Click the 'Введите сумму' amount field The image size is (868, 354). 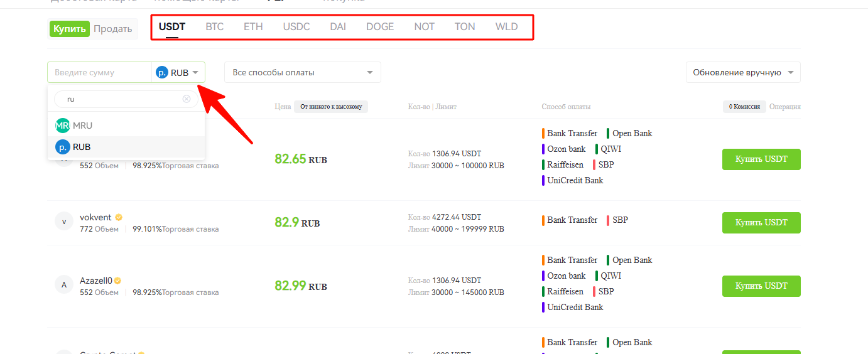(99, 73)
